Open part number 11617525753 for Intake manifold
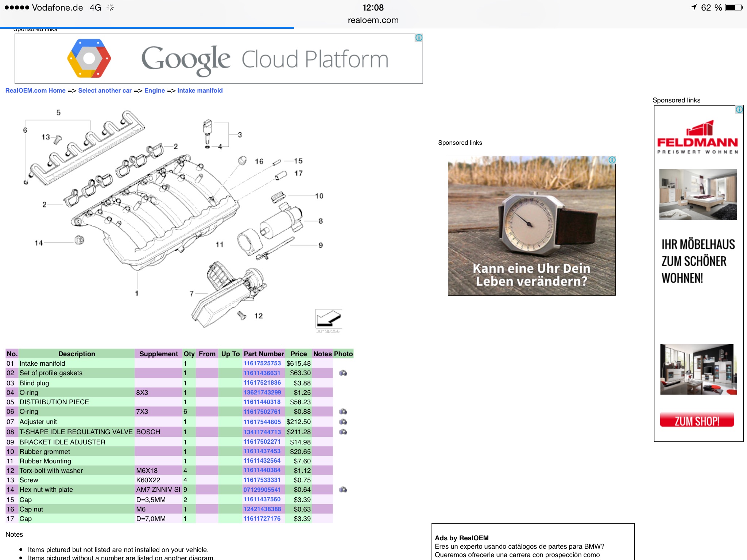Image resolution: width=747 pixels, height=560 pixels. tap(262, 363)
